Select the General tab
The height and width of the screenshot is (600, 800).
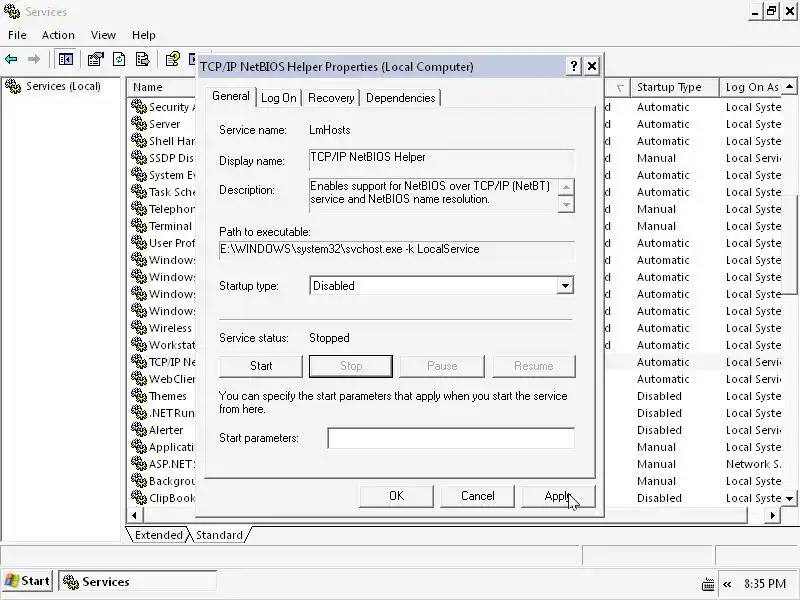[x=231, y=96]
